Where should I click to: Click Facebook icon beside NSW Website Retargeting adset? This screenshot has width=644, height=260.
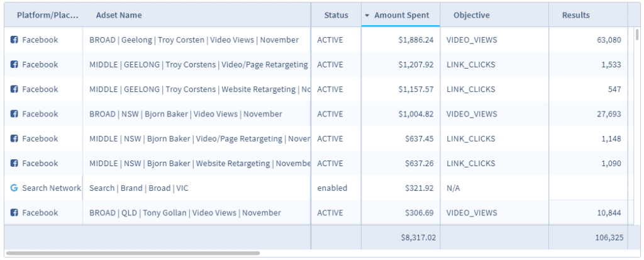click(x=14, y=163)
